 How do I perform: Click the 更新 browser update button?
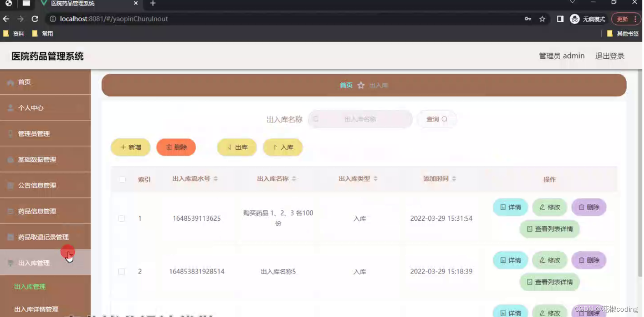click(x=622, y=19)
